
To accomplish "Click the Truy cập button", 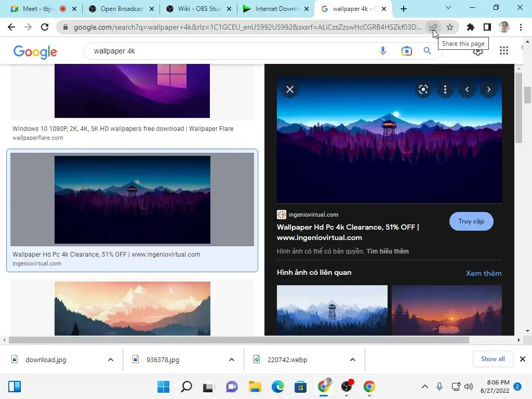I will tap(471, 221).
